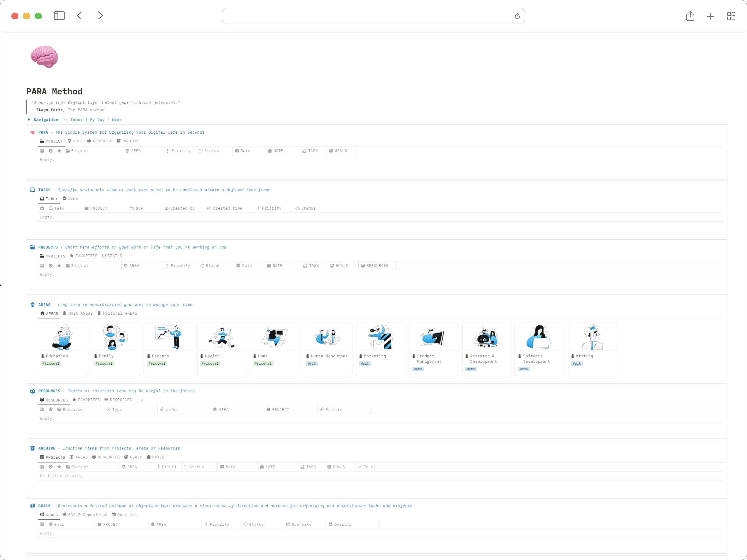
Task: Click the new tab plus icon
Action: 710,16
